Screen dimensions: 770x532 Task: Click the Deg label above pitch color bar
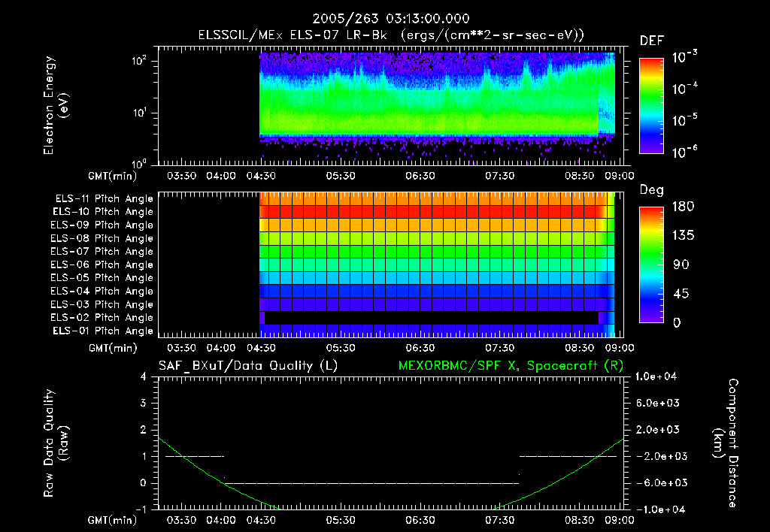651,190
